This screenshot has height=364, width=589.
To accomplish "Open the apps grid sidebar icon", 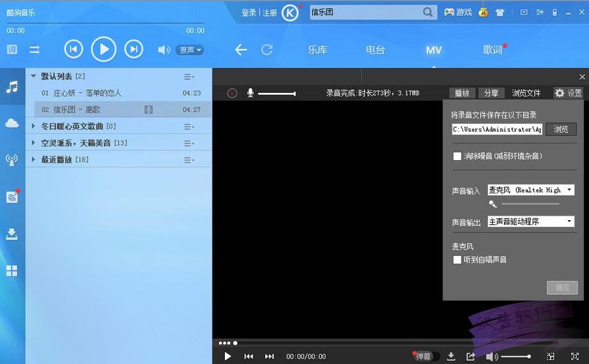I will click(12, 271).
